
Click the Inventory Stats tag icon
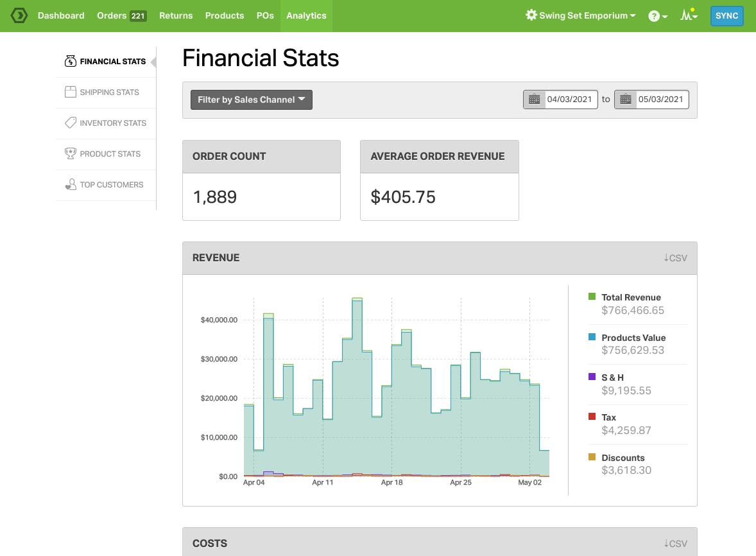(71, 123)
